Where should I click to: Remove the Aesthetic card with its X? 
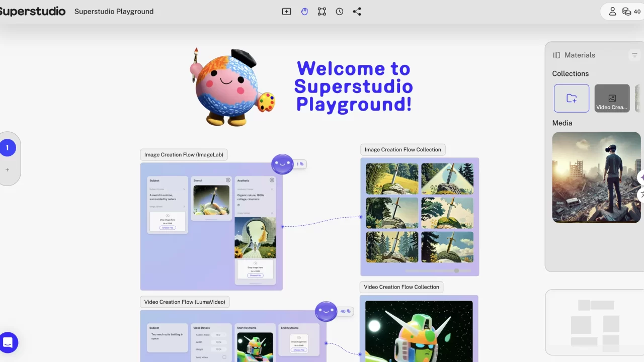[x=272, y=180]
